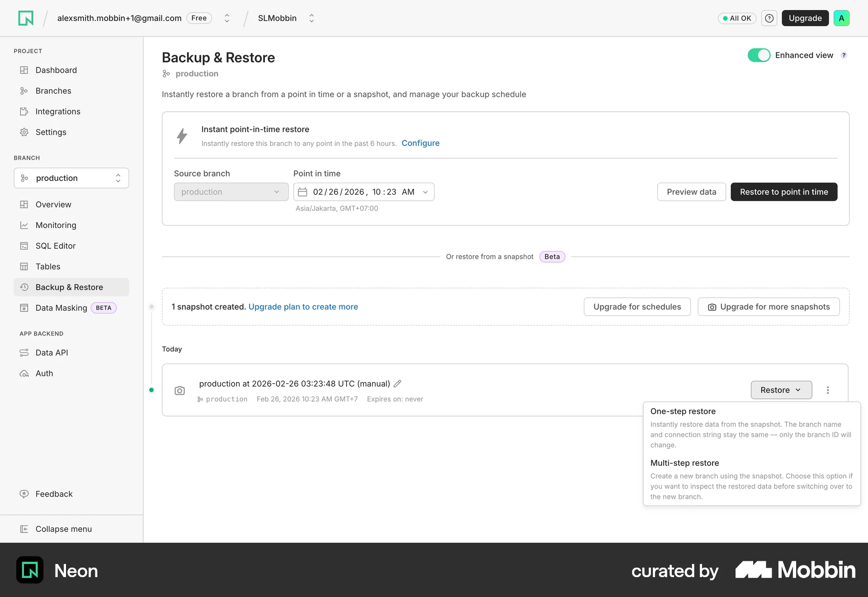Expand the SLMobbin project switcher
Viewport: 868px width, 597px height.
coord(311,18)
